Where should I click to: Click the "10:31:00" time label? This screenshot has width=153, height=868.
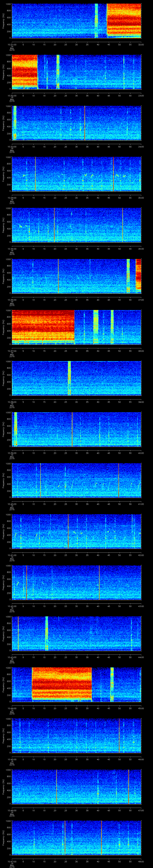tap(12, 44)
